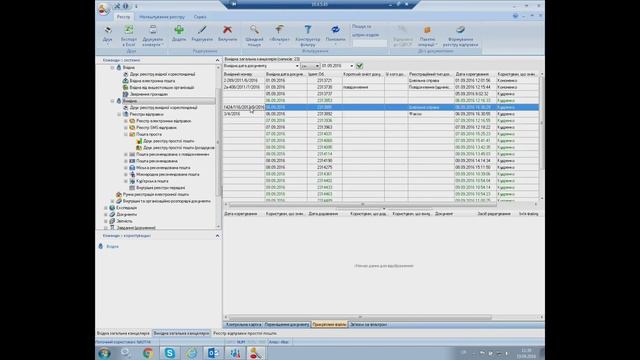Open Skype from the taskbar

coord(170,353)
